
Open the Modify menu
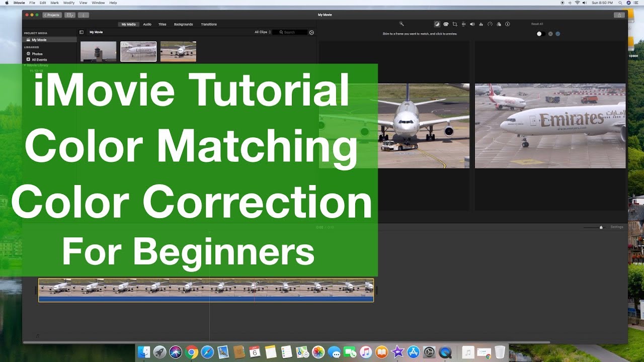point(69,3)
